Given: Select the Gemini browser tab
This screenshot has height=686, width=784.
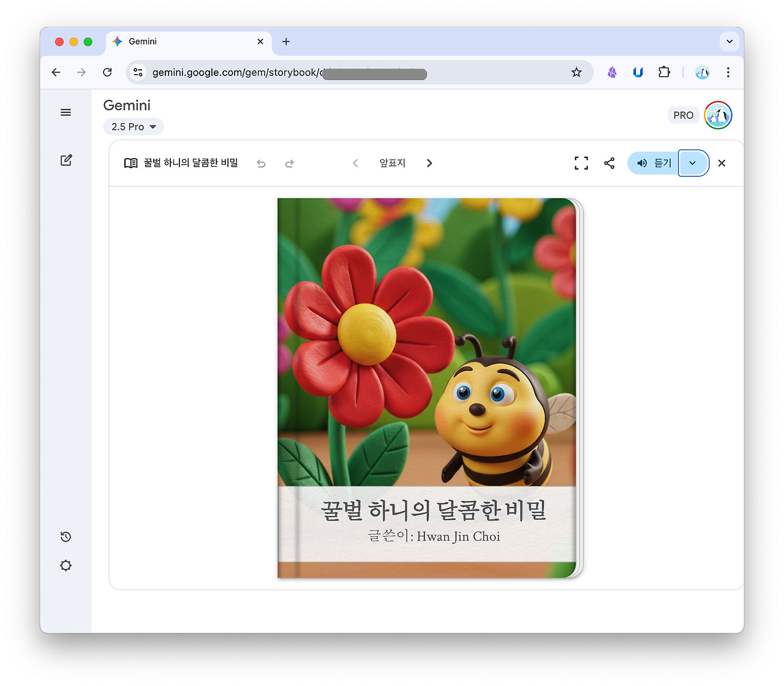Looking at the screenshot, I should point(189,42).
